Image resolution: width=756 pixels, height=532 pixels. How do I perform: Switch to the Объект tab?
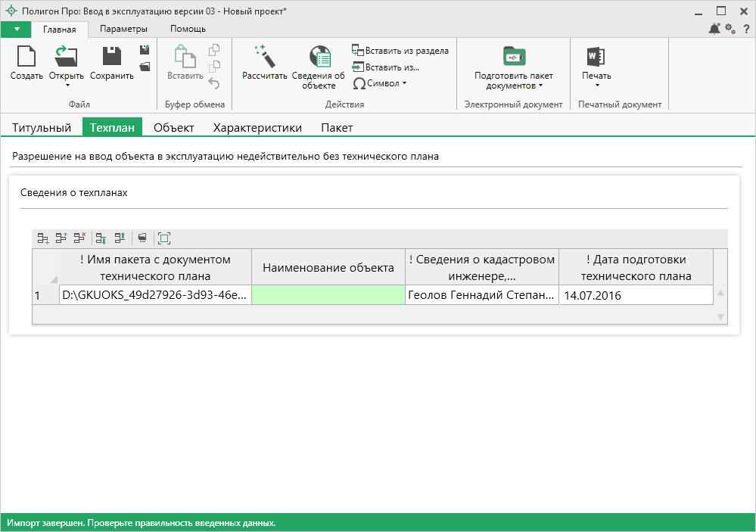click(174, 128)
